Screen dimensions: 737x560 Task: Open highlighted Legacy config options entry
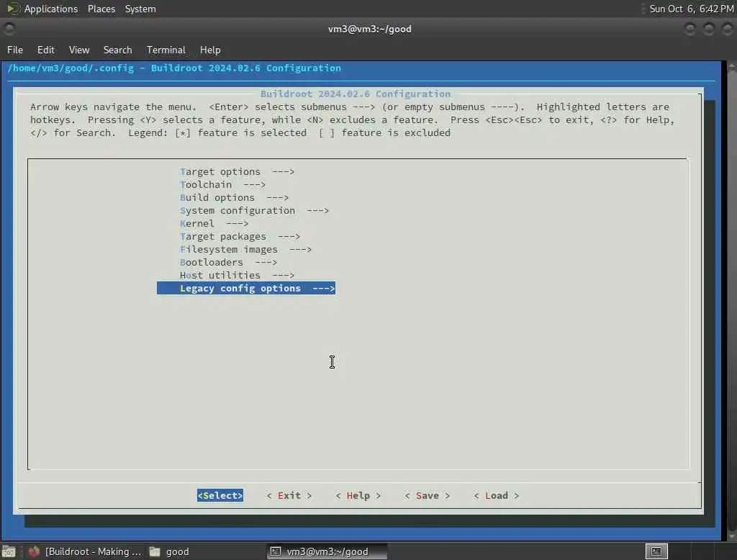pyautogui.click(x=246, y=288)
